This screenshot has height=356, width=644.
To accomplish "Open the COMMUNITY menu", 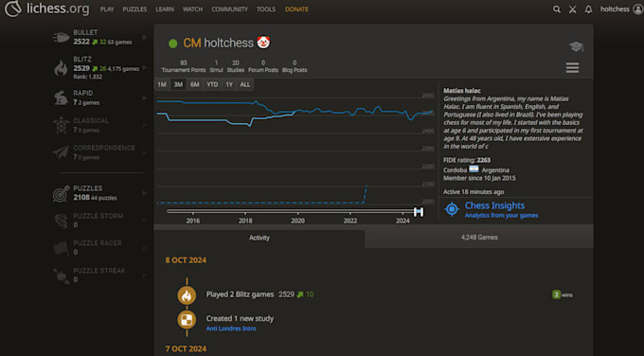I will (229, 9).
